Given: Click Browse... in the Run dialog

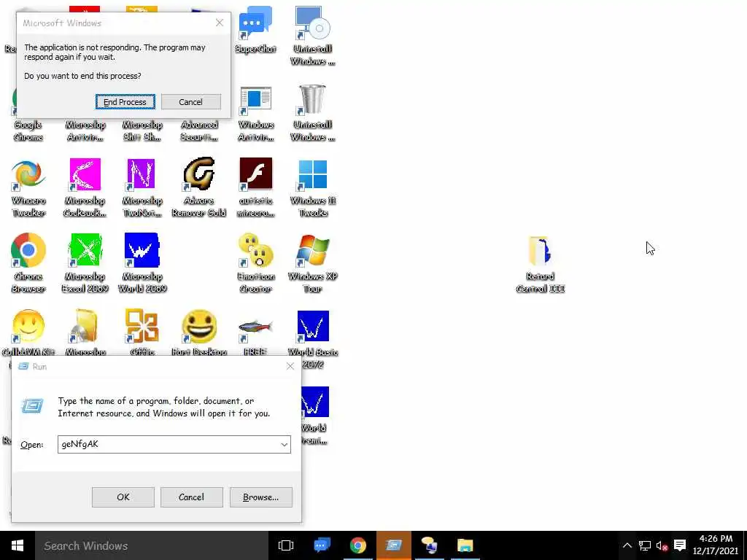Looking at the screenshot, I should pos(260,497).
